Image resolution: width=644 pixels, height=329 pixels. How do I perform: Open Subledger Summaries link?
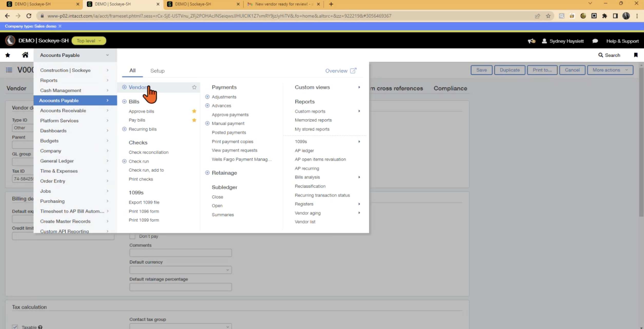pyautogui.click(x=223, y=215)
